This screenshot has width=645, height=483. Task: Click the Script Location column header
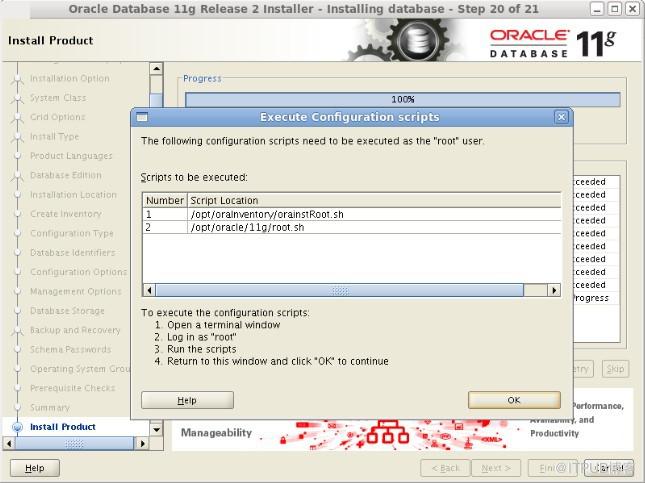point(374,200)
